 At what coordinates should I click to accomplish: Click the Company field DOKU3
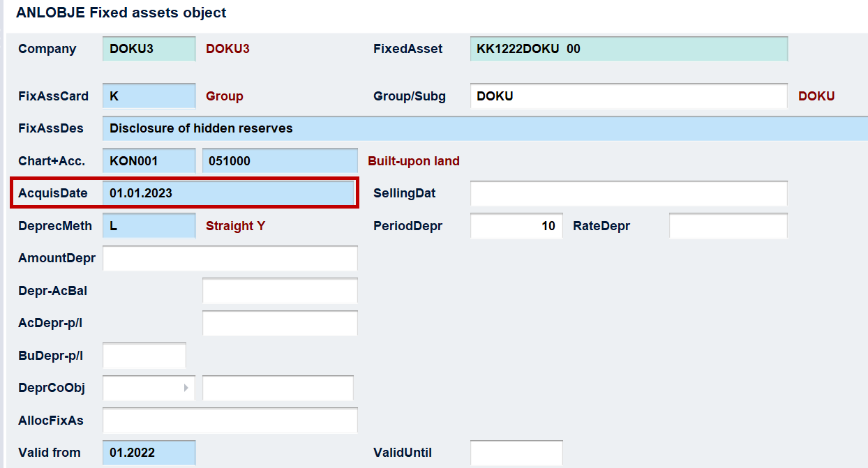(149, 49)
